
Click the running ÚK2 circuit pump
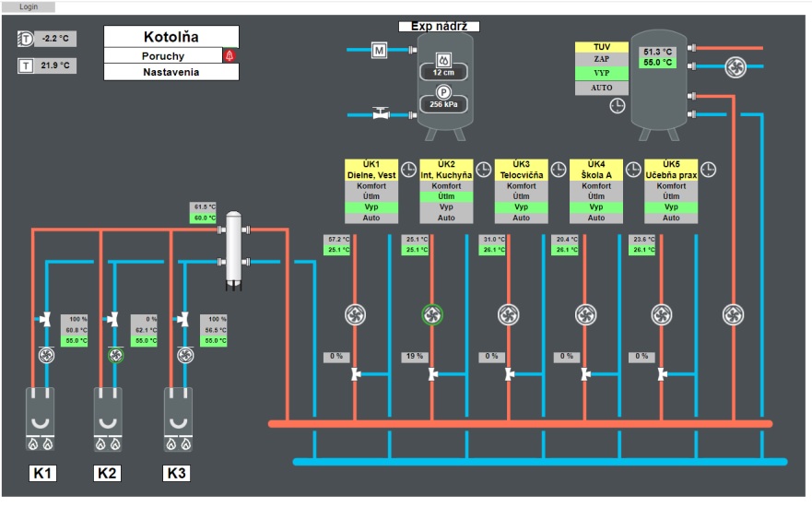point(432,315)
